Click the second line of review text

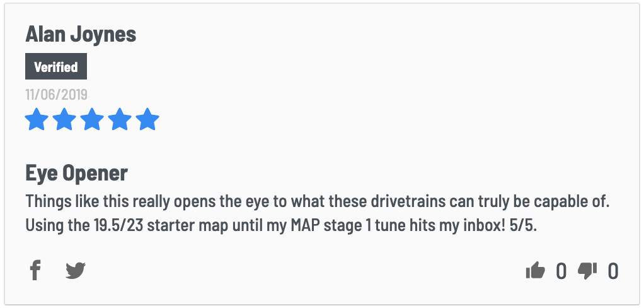click(281, 225)
